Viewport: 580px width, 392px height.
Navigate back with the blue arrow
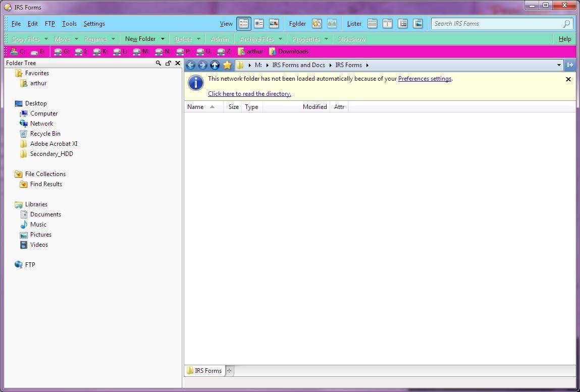pos(190,65)
